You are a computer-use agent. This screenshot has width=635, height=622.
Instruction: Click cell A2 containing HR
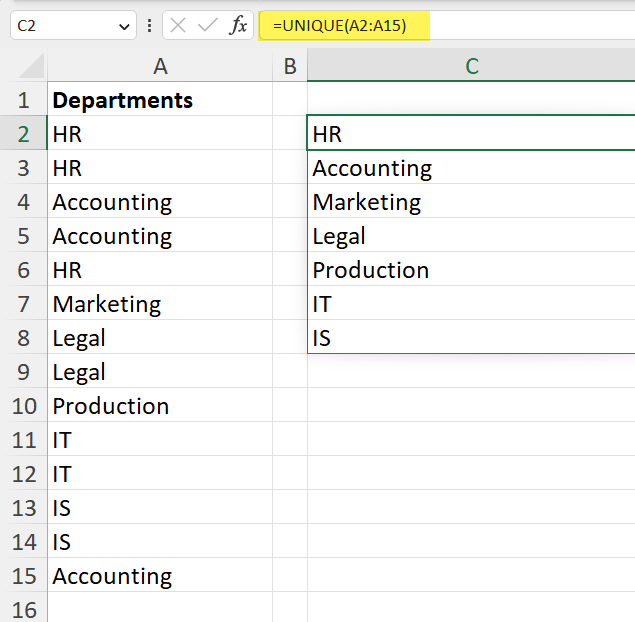(x=160, y=134)
